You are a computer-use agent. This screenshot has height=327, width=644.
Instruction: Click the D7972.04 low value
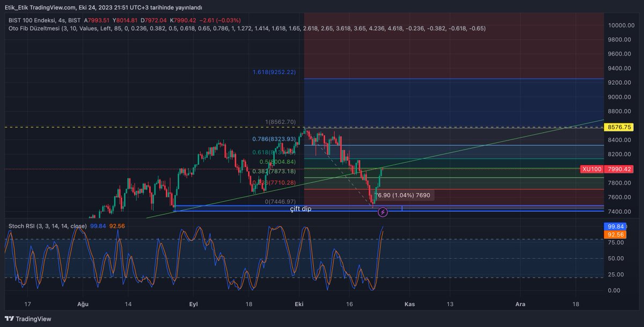coord(155,20)
